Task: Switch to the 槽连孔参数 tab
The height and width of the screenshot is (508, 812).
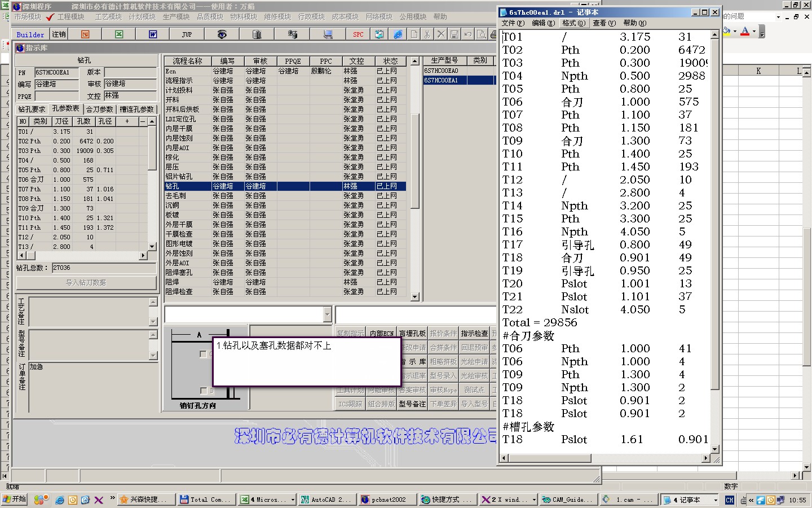Action: (137, 109)
